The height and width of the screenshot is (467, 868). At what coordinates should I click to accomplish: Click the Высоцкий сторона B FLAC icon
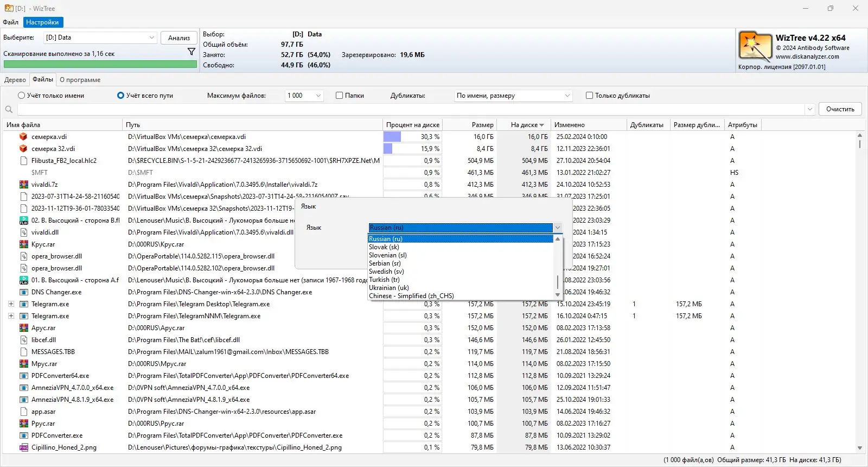pyautogui.click(x=23, y=220)
